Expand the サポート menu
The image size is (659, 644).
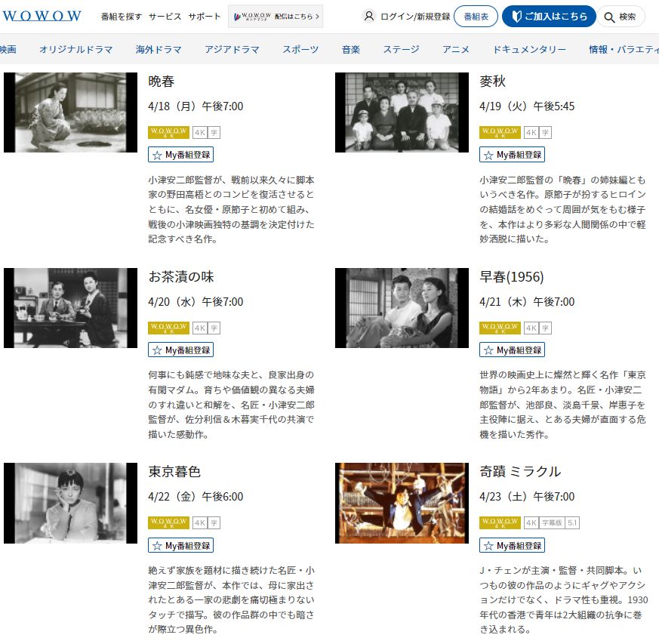tap(205, 17)
